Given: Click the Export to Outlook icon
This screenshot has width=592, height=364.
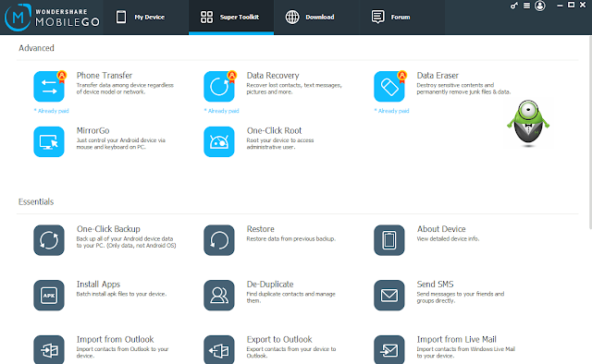Looking at the screenshot, I should point(219,350).
